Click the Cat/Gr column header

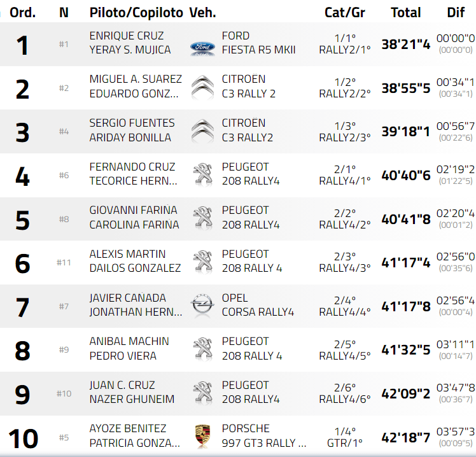click(x=344, y=12)
